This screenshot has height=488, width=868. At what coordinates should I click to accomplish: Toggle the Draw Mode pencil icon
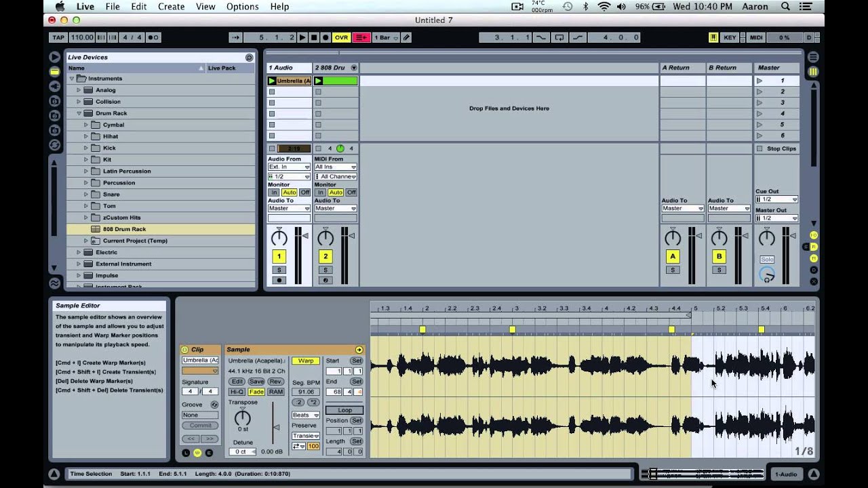coord(406,37)
